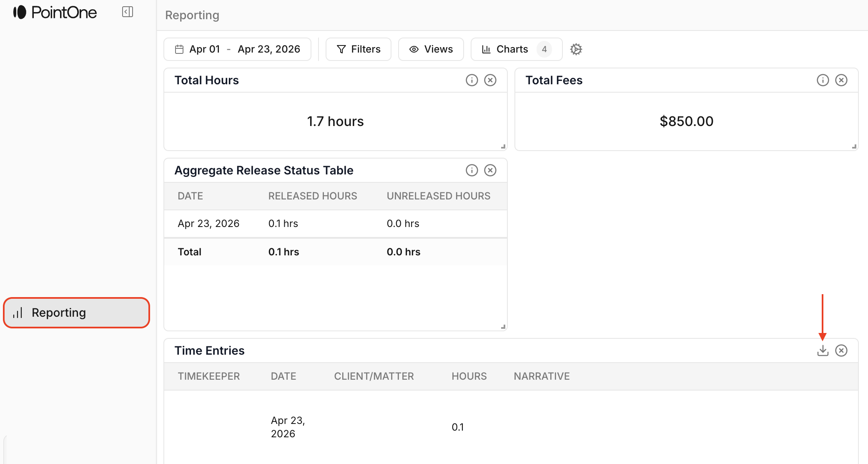Show info for Total Fees card

823,80
